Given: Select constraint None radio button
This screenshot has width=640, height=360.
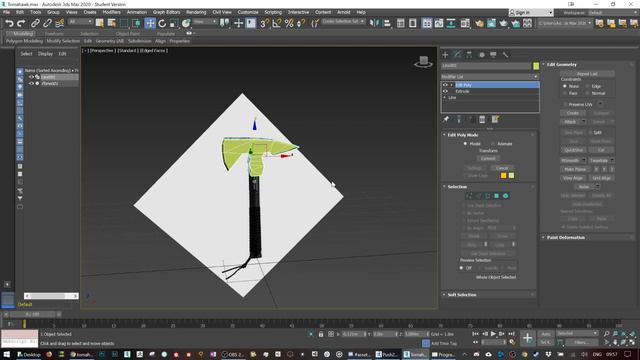Looking at the screenshot, I should [x=565, y=86].
